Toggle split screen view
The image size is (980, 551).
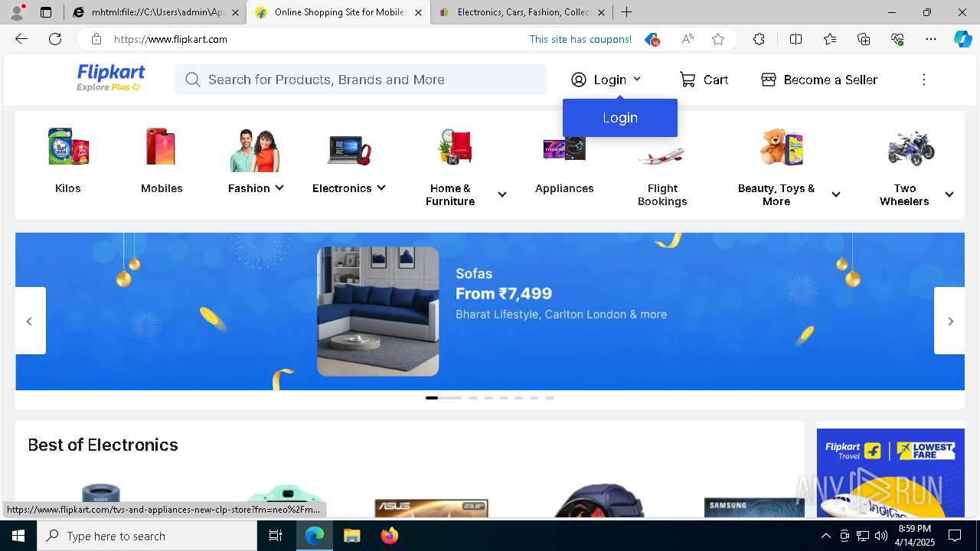click(x=795, y=39)
